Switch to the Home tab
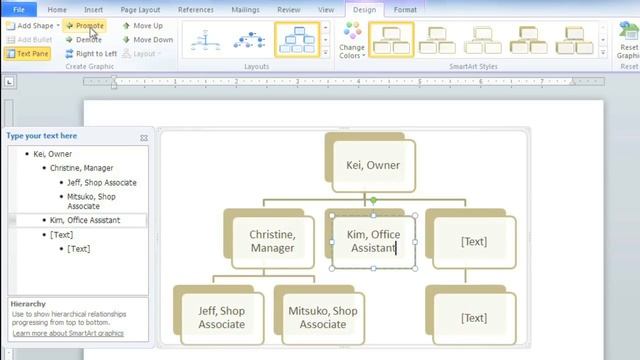The width and height of the screenshot is (640, 360). point(57,9)
